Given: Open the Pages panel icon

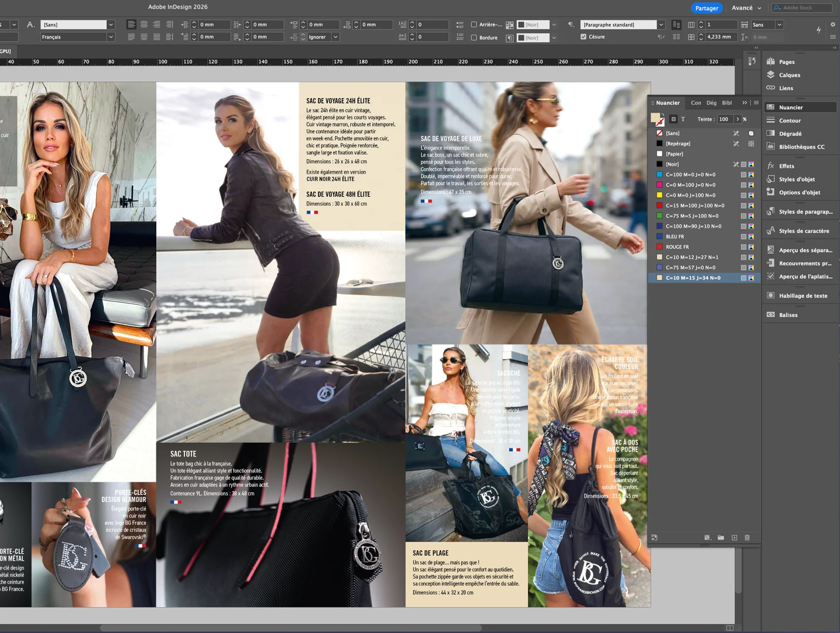Looking at the screenshot, I should point(771,62).
